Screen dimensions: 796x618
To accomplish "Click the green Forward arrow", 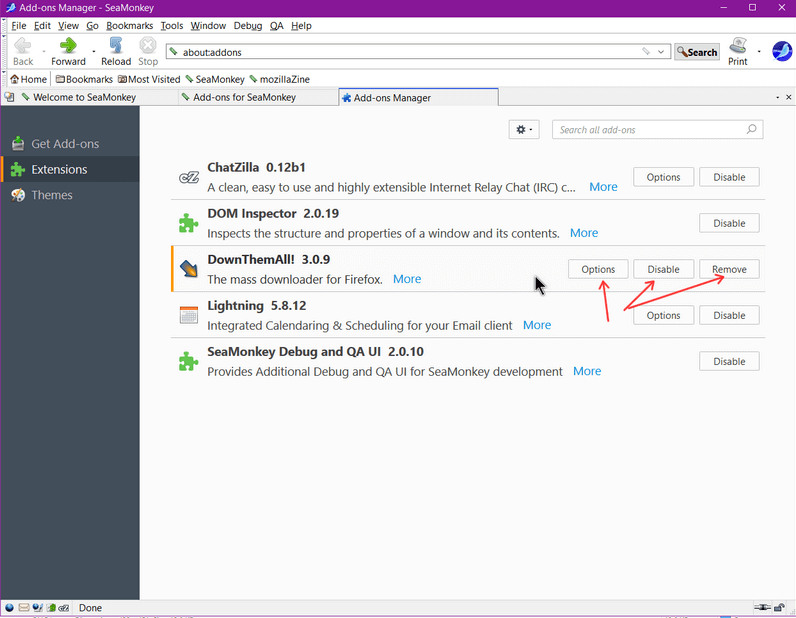I will tap(68, 46).
